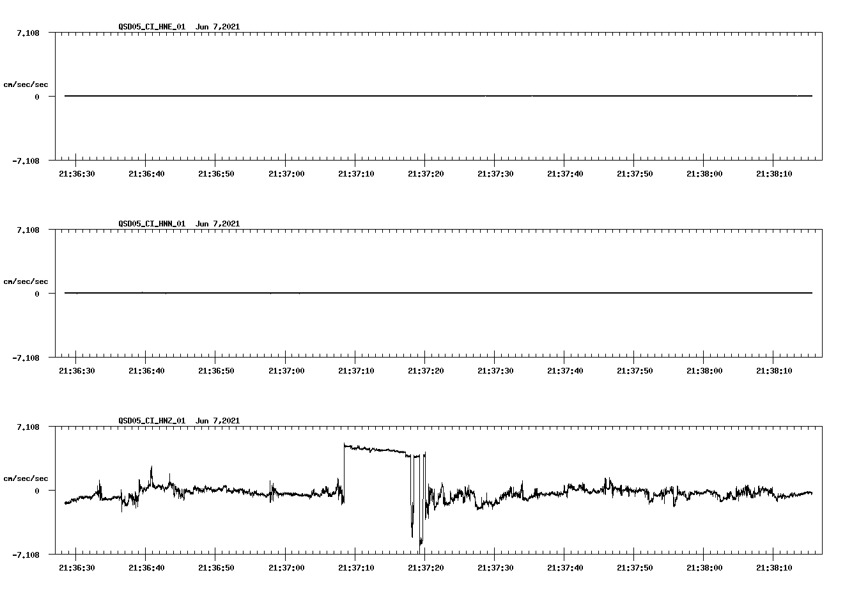Click the flat HNE trace line

click(438, 96)
